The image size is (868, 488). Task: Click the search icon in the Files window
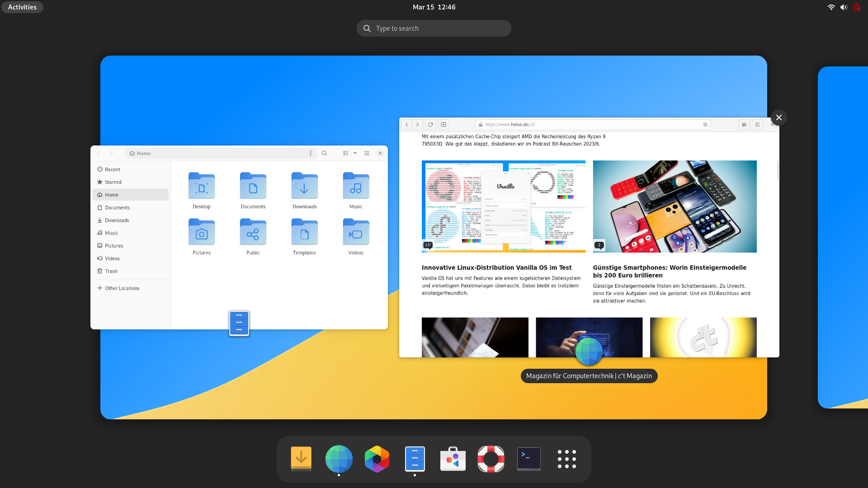point(324,153)
